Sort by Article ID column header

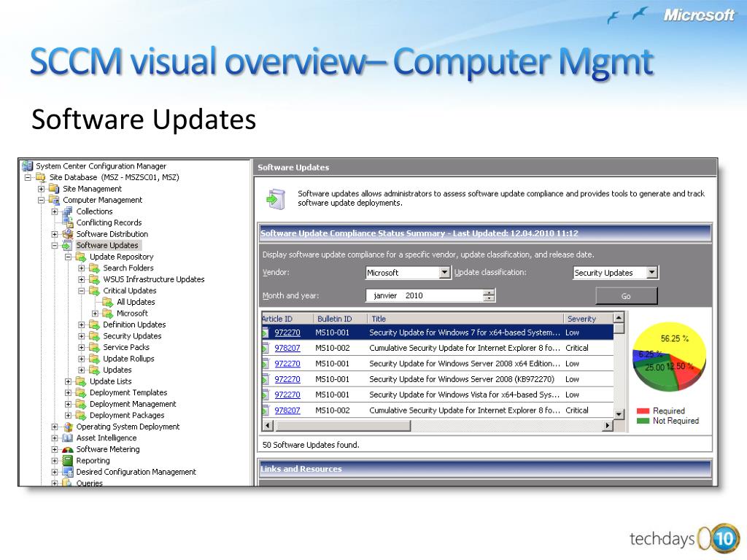pyautogui.click(x=287, y=319)
